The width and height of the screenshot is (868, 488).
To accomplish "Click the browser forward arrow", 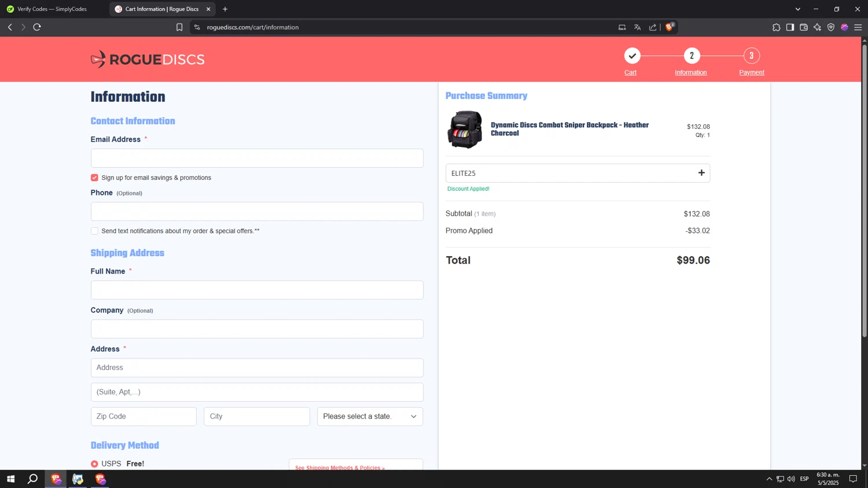I will (23, 27).
